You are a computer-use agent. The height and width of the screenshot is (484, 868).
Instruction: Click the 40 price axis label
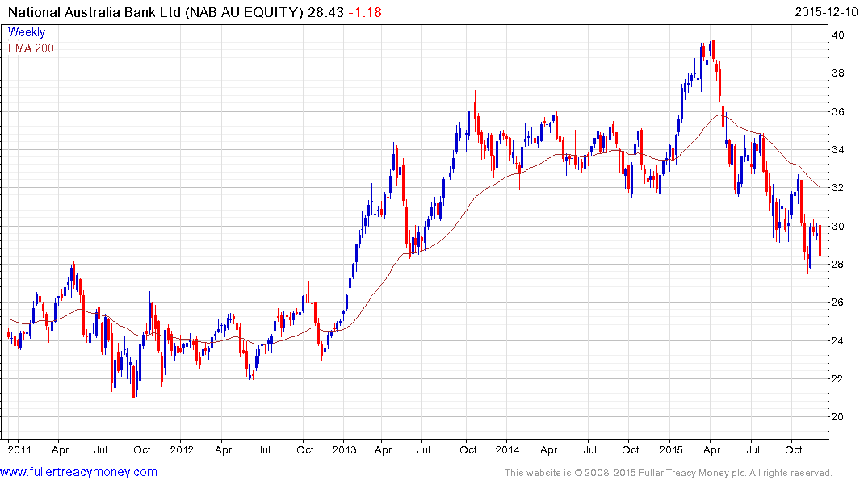pos(838,35)
